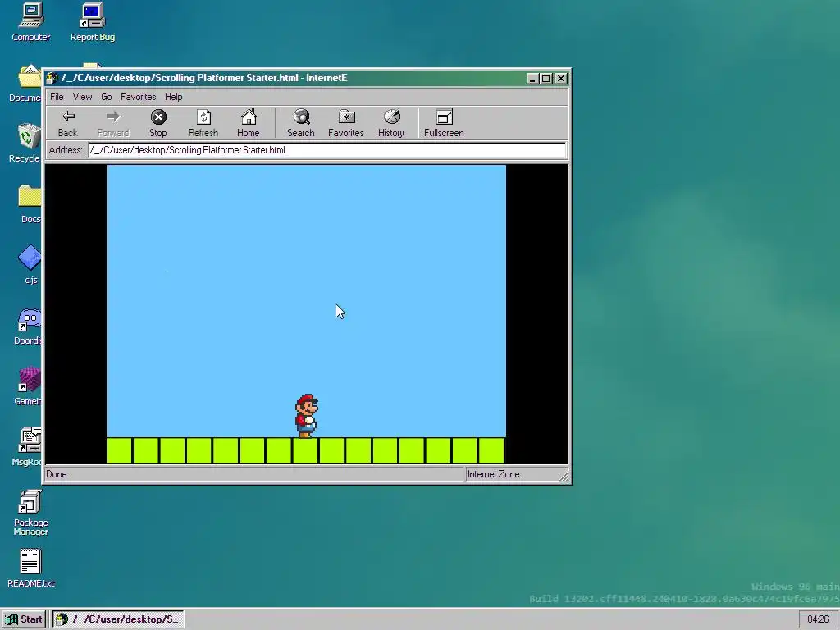
Task: Click the Mario character in the game
Action: click(x=307, y=416)
